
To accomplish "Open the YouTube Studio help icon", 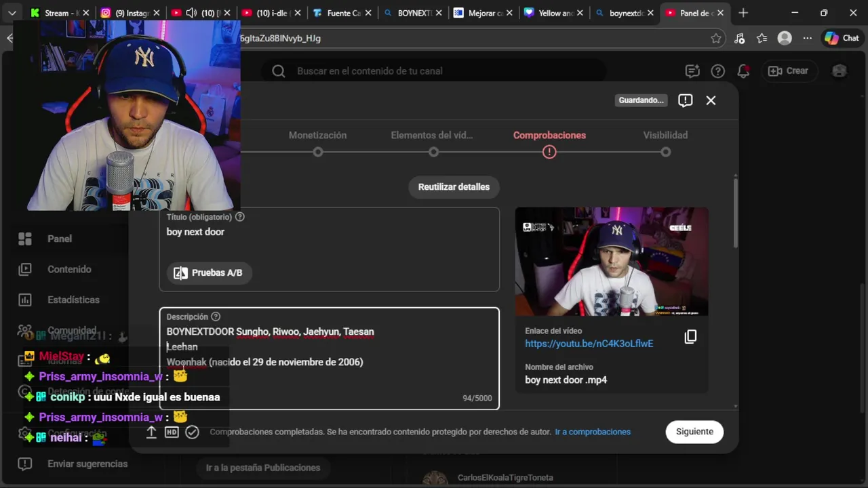I will (x=717, y=71).
